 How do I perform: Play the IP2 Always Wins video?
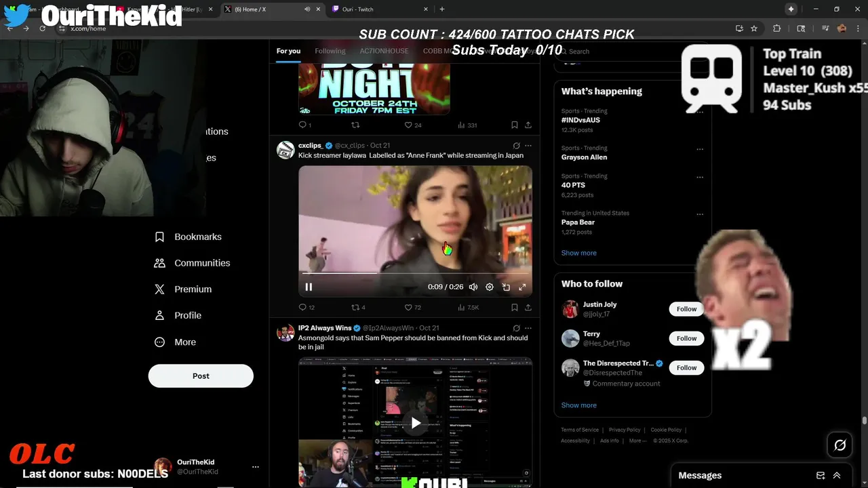(415, 423)
